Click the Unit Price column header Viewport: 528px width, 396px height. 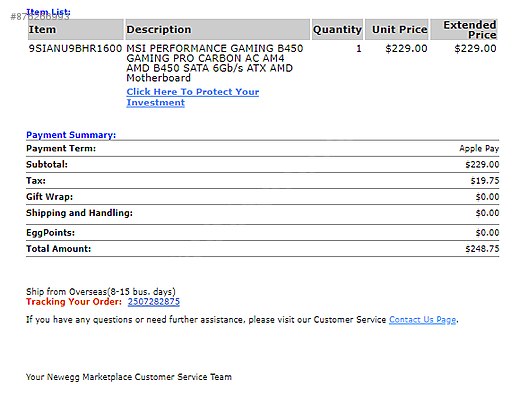(x=397, y=30)
